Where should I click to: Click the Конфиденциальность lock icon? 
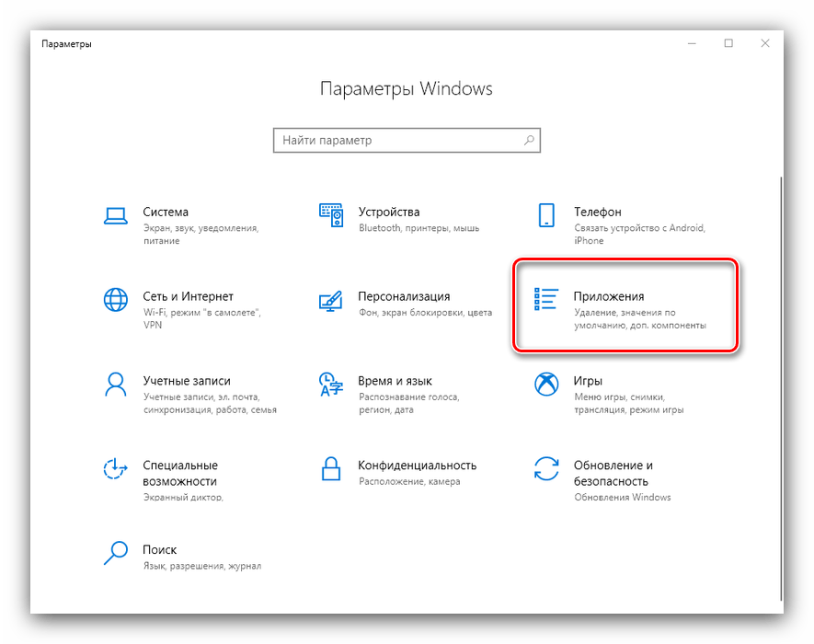[330, 468]
